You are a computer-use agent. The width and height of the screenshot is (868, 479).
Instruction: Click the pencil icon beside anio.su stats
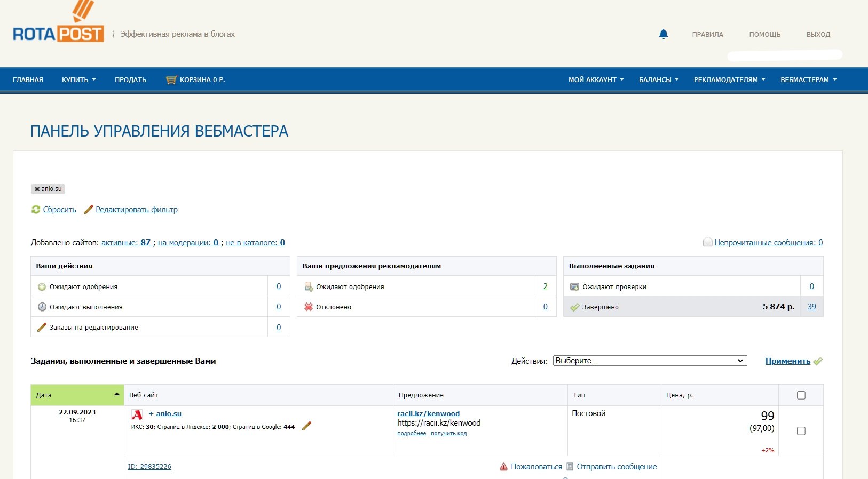[x=306, y=426]
